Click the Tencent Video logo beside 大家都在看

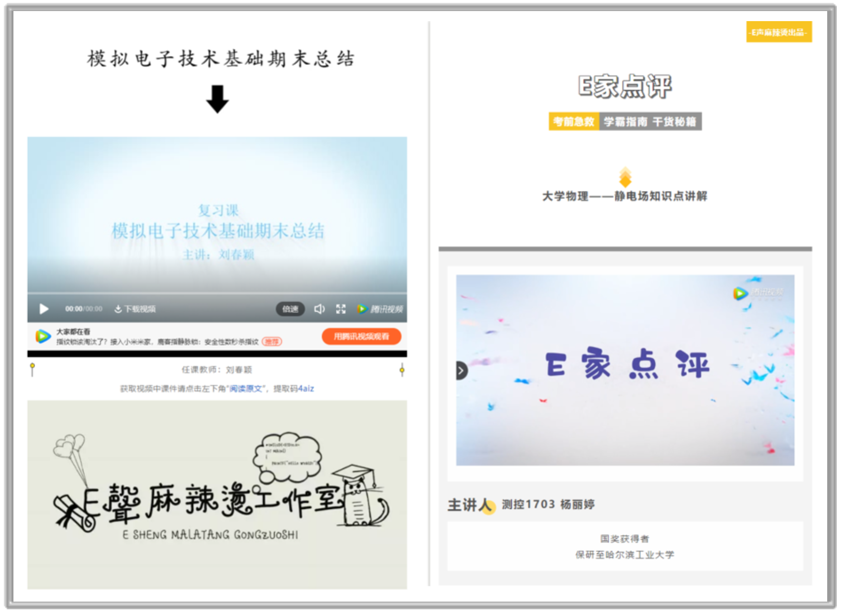pyautogui.click(x=43, y=336)
